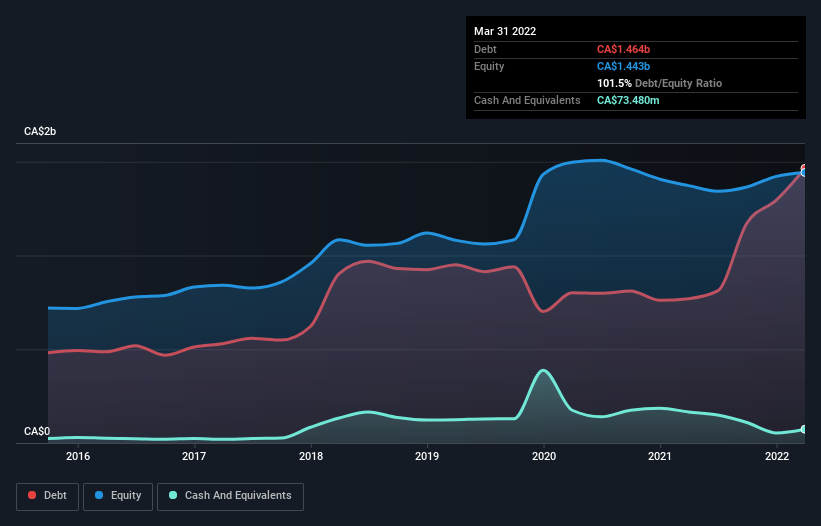This screenshot has width=821, height=526.
Task: Click the tooltip Equity row label
Action: point(489,66)
